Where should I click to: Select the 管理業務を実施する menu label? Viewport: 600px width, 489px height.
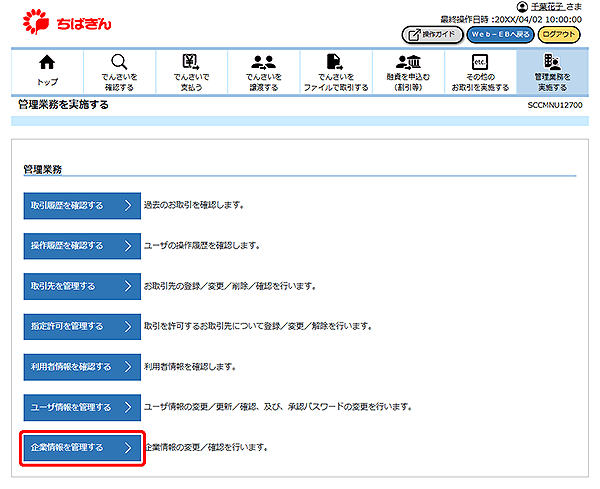(552, 82)
